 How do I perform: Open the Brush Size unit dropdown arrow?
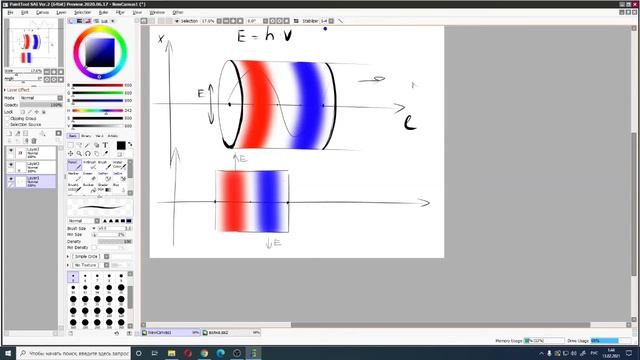(x=94, y=228)
